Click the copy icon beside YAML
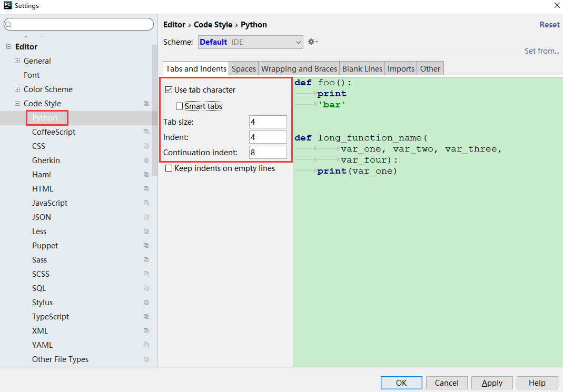The height and width of the screenshot is (392, 563). click(x=146, y=345)
